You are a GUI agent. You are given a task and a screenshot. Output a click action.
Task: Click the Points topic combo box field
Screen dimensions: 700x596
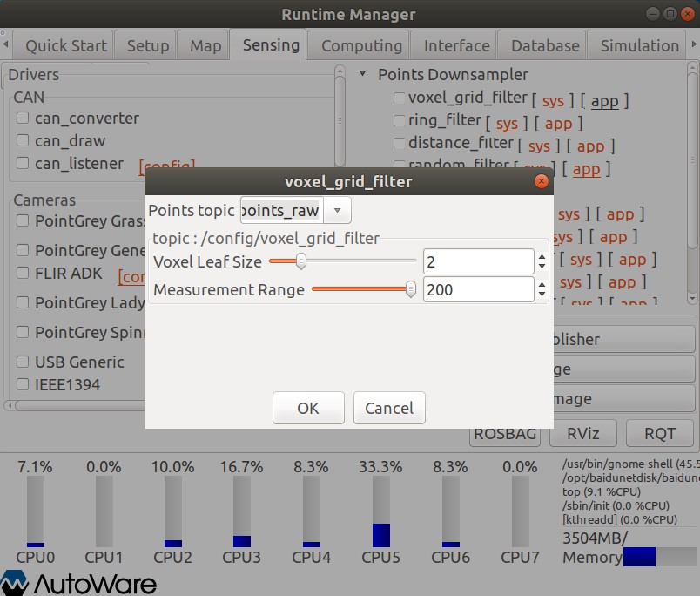click(282, 211)
